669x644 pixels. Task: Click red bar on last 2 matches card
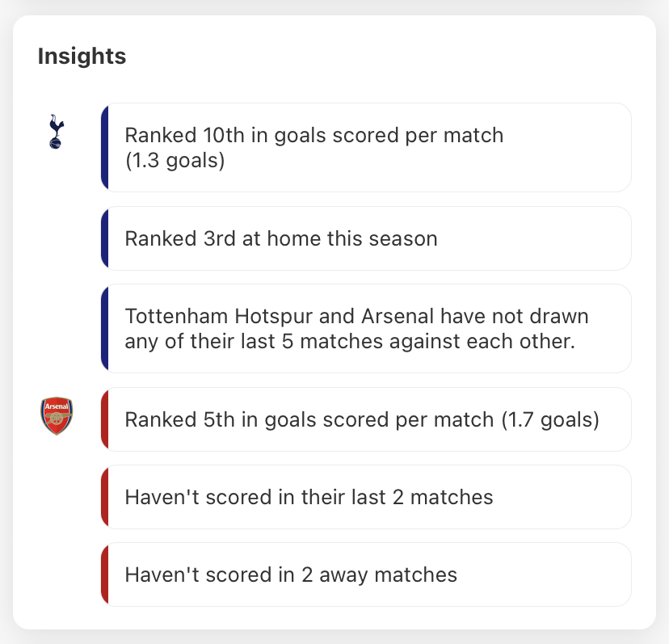click(x=104, y=497)
